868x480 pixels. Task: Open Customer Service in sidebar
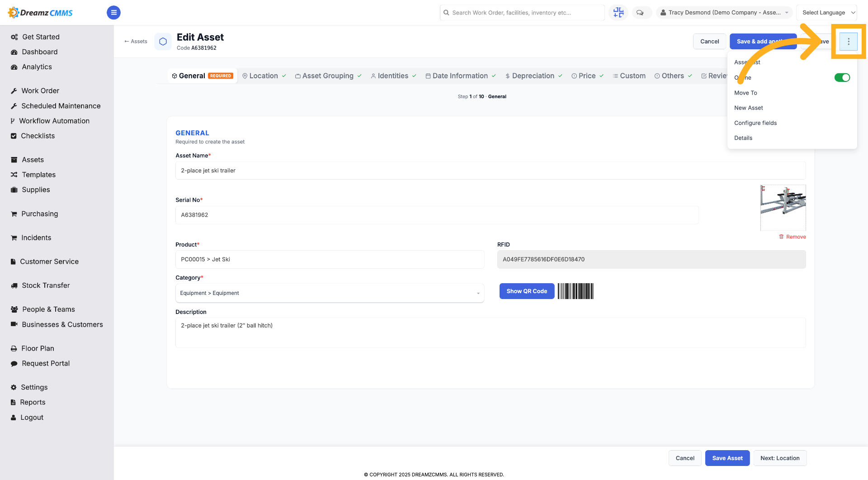(49, 261)
